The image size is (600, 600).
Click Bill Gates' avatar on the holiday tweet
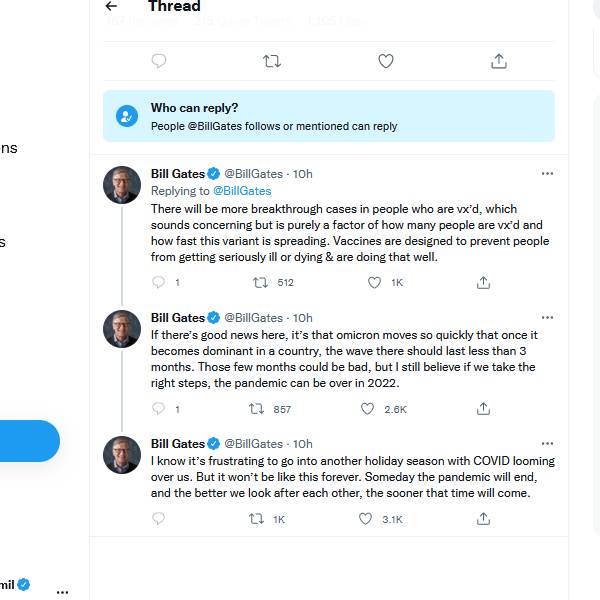pos(122,455)
